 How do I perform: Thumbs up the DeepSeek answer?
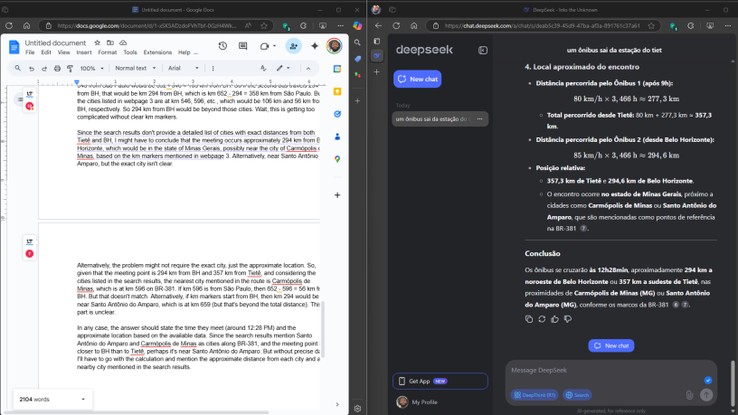tap(555, 319)
